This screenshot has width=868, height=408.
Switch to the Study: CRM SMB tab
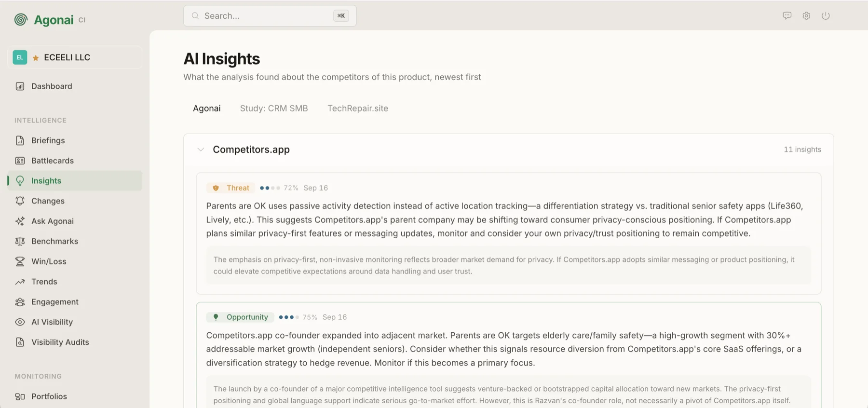click(274, 109)
